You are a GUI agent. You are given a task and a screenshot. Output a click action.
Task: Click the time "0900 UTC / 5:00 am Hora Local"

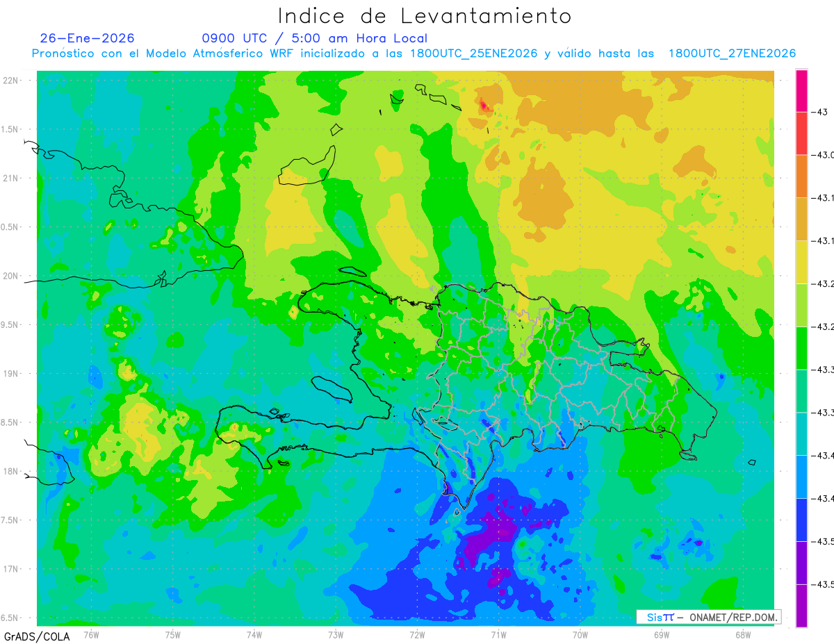(314, 38)
